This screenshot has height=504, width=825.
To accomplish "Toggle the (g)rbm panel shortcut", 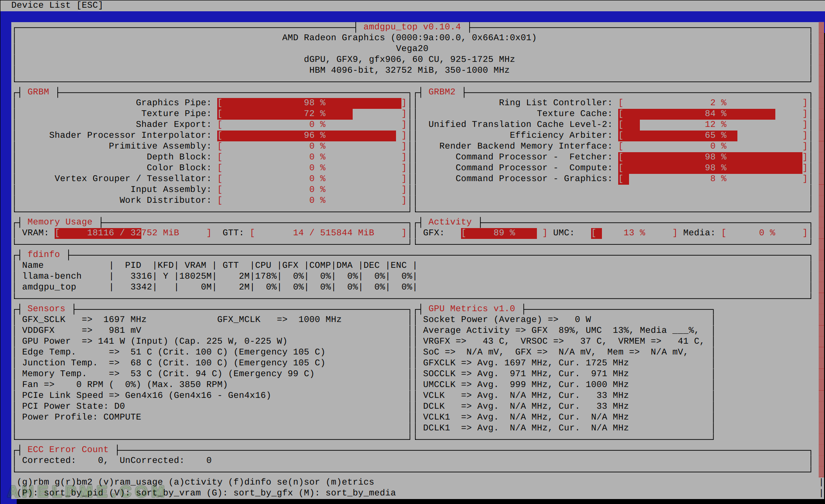I will tap(33, 482).
